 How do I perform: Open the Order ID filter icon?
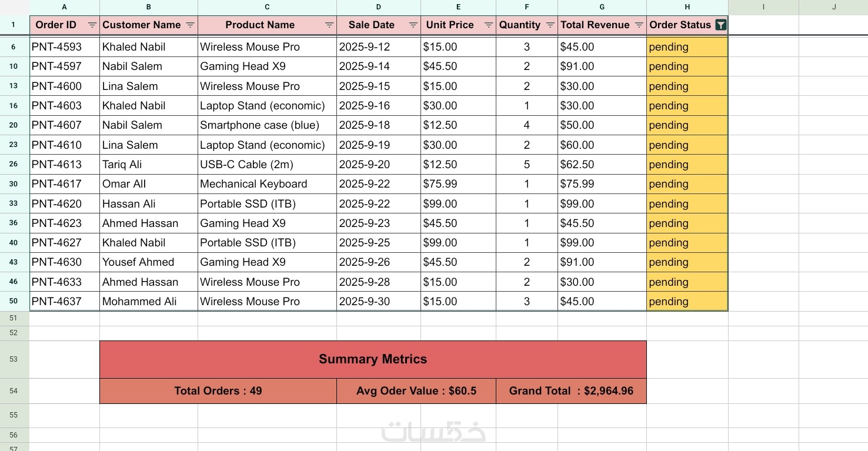pos(92,25)
